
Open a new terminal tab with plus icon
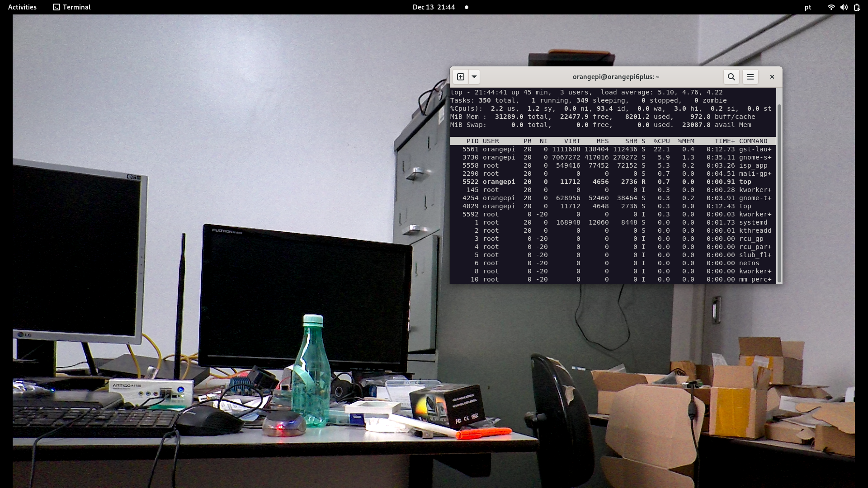point(461,77)
